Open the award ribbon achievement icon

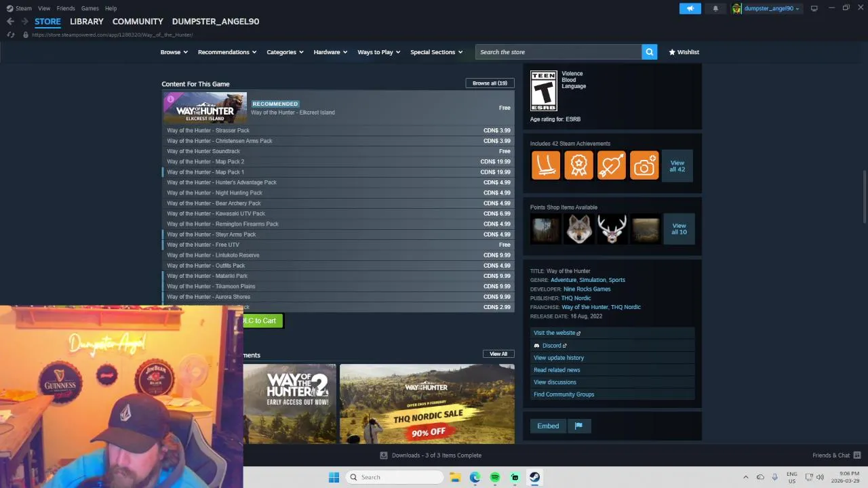(x=578, y=165)
